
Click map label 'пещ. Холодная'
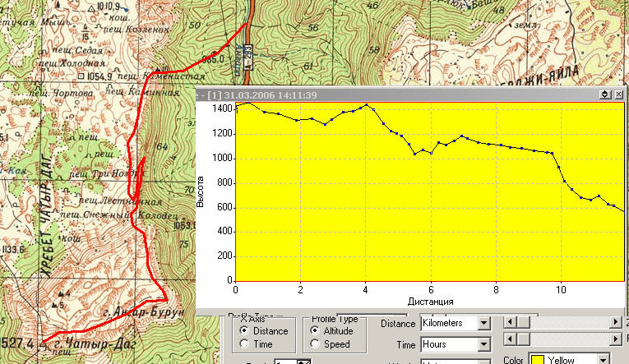(x=72, y=63)
